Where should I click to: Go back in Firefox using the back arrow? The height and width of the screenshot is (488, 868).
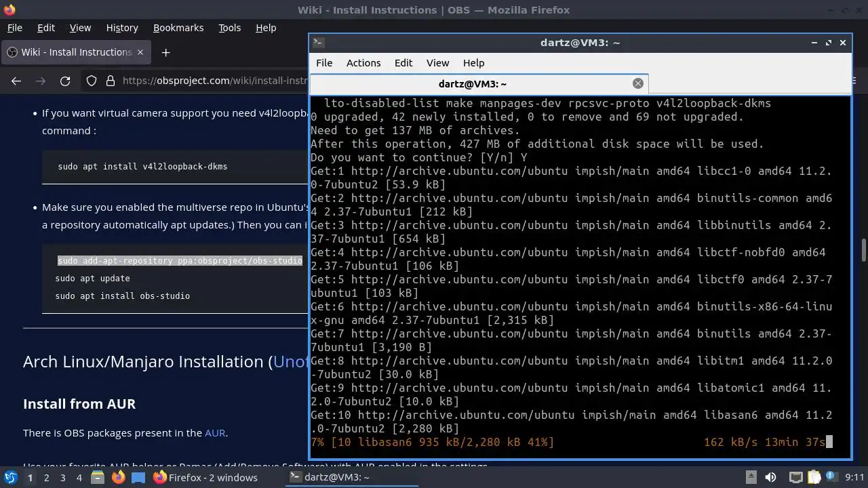16,81
